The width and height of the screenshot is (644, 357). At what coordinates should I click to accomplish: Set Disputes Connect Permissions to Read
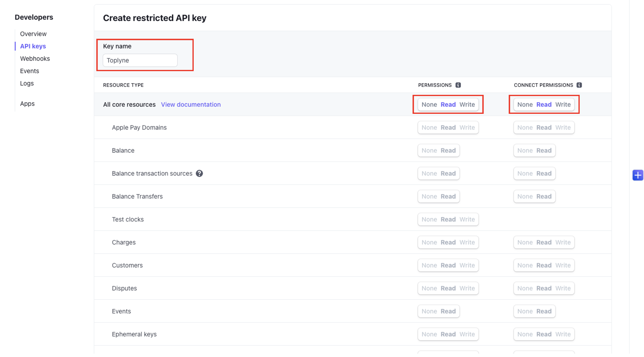(x=544, y=289)
